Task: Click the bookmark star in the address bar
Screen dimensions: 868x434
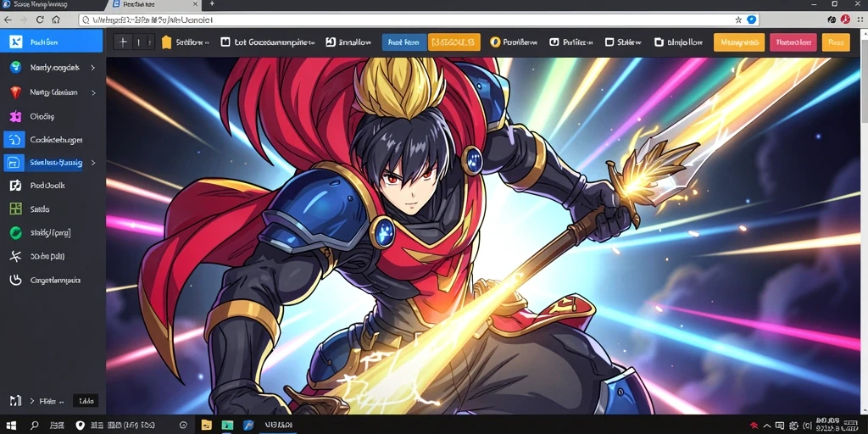Action: pos(738,20)
